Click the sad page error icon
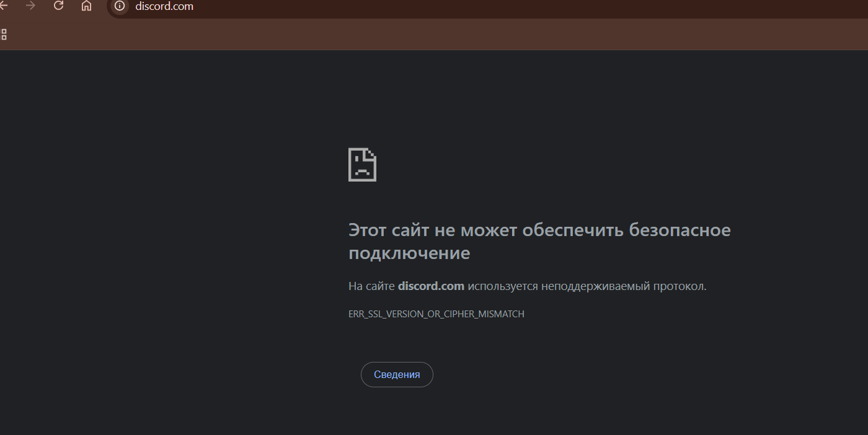 (363, 164)
